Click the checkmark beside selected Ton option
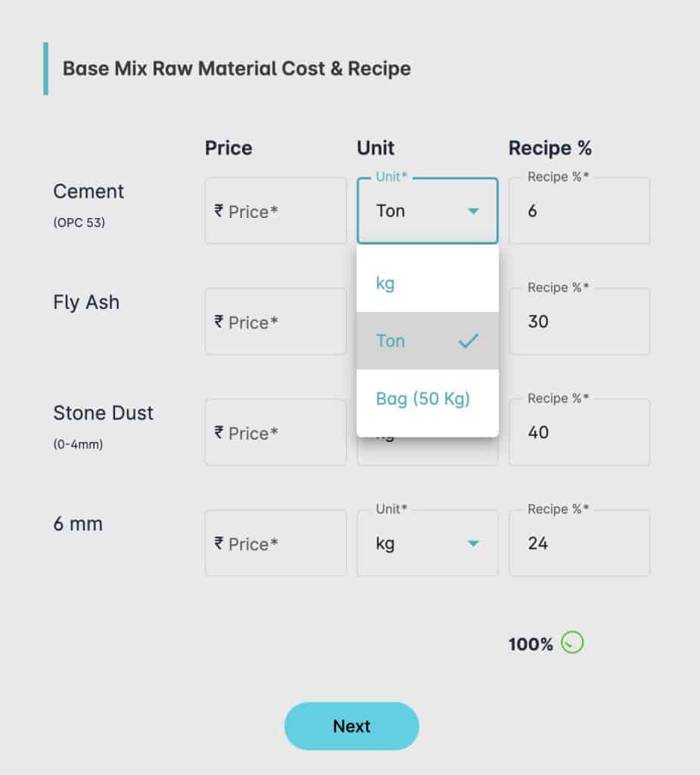The width and height of the screenshot is (700, 775). tap(468, 341)
